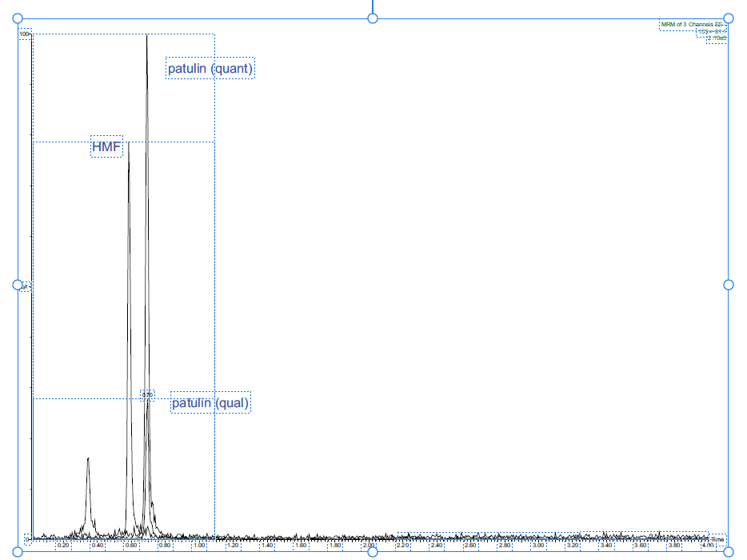Select the right-middle resize handle
Viewport: 747px width, 560px height.
(x=729, y=285)
